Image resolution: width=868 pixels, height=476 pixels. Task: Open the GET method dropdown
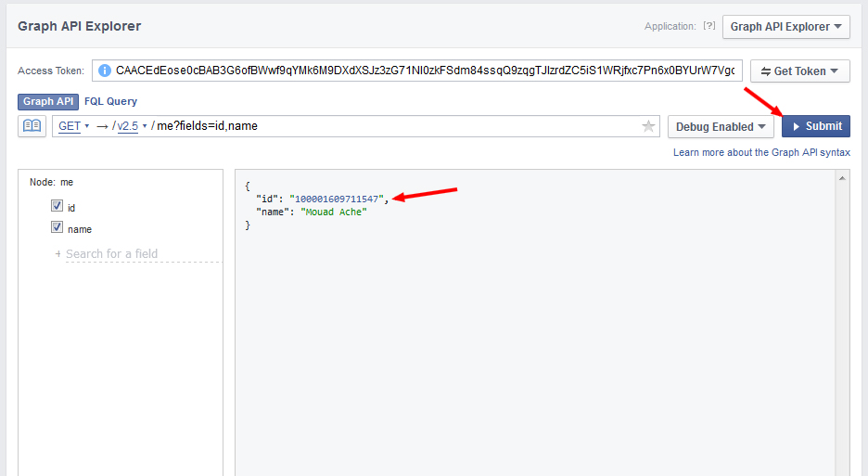pyautogui.click(x=73, y=126)
